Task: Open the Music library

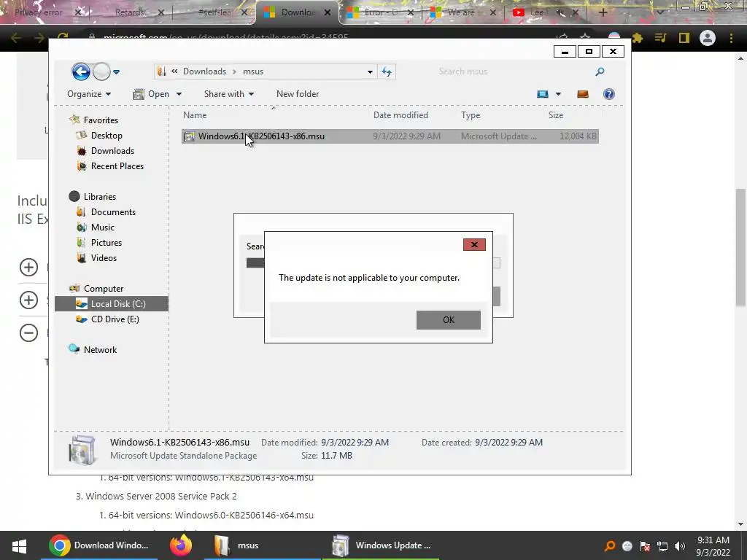Action: [x=102, y=227]
